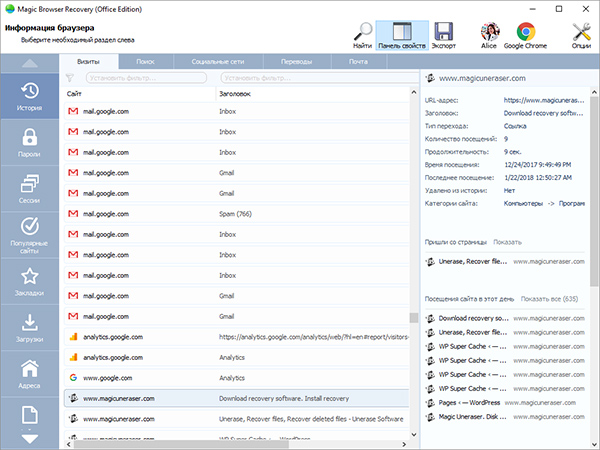Switch to the Поиск tab
Screen dimensions: 600x450
point(145,62)
